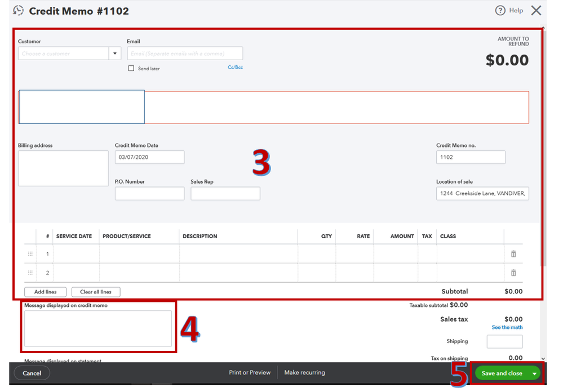Delete line 1 with its trash icon
The width and height of the screenshot is (563, 392).
tap(513, 254)
